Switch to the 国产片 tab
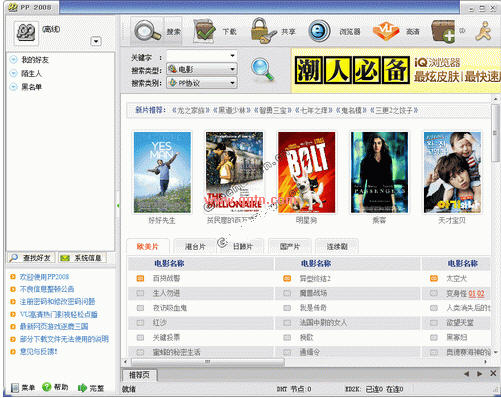Image resolution: width=501 pixels, height=398 pixels. click(290, 247)
